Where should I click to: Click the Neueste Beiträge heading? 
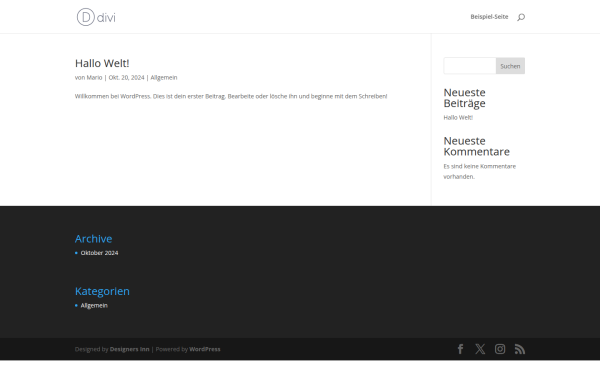click(x=465, y=98)
